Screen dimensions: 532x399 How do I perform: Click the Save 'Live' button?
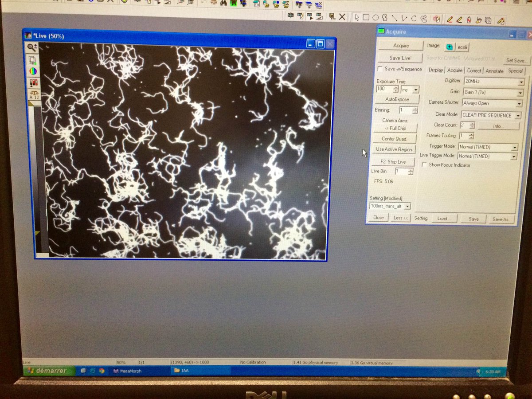coord(400,58)
